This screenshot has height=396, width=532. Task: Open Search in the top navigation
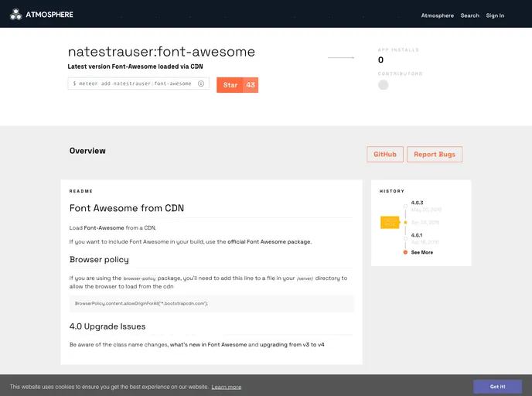[x=469, y=15]
